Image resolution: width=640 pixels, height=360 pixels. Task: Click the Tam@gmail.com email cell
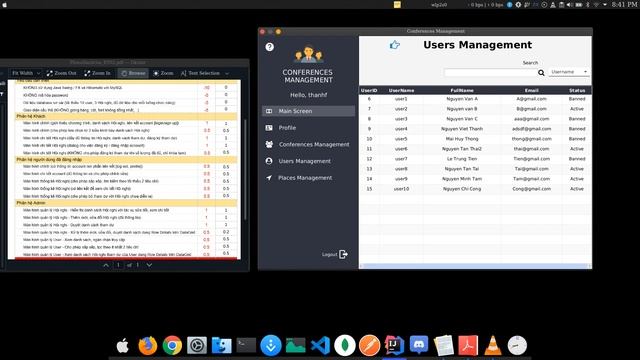531,179
